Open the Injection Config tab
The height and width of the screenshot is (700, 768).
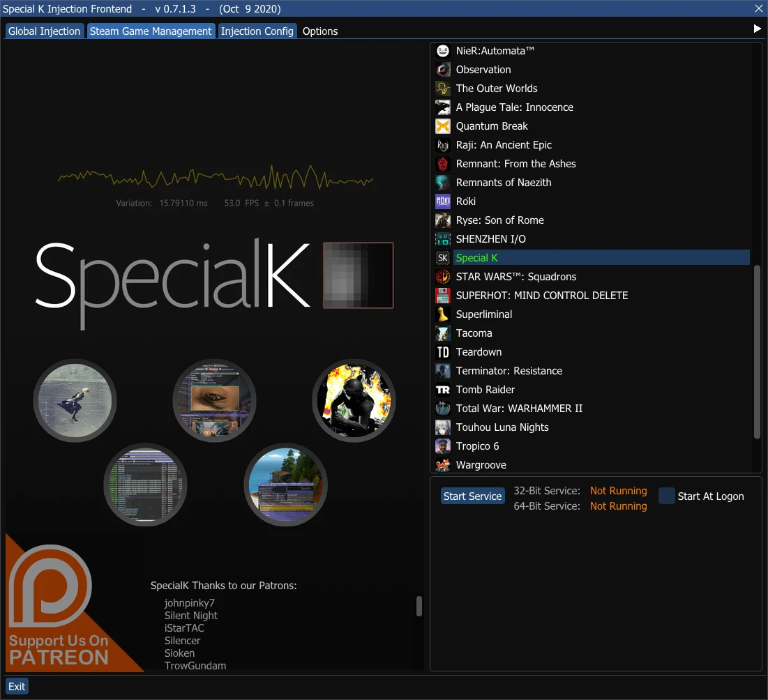(x=257, y=31)
